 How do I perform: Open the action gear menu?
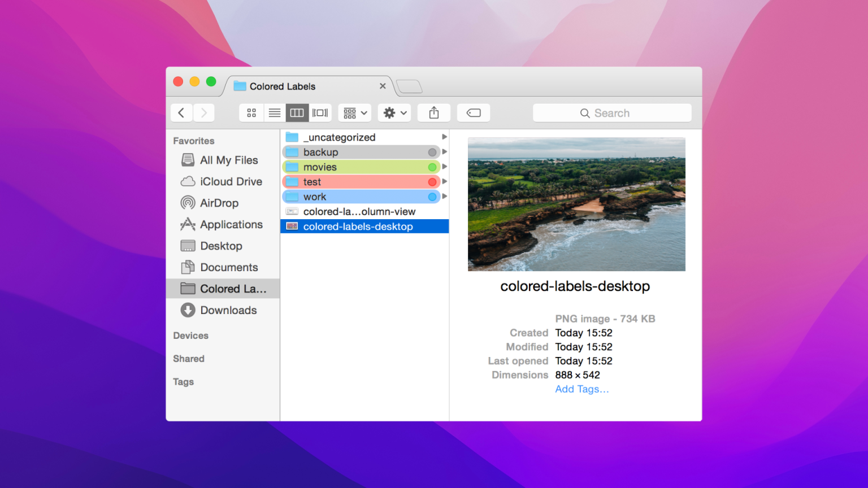coord(394,112)
